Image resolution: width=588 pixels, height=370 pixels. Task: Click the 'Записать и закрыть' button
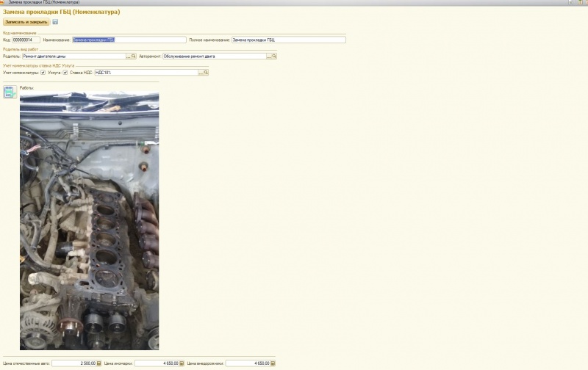click(26, 22)
